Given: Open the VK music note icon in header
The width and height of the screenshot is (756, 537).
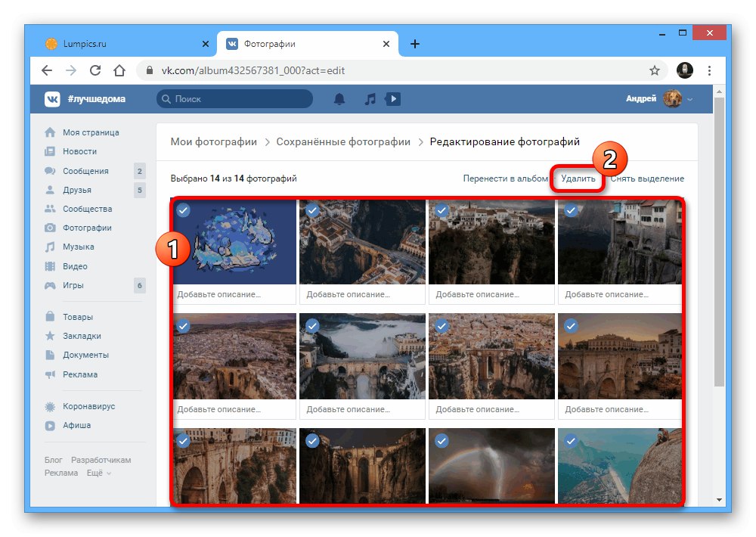Looking at the screenshot, I should tap(370, 99).
